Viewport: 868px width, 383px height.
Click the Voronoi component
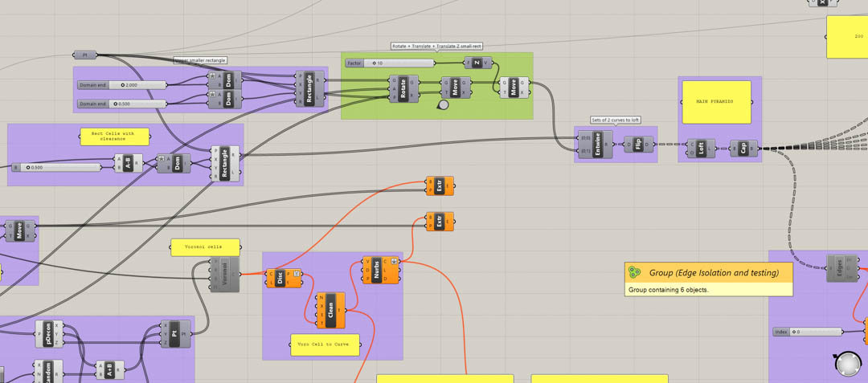225,274
